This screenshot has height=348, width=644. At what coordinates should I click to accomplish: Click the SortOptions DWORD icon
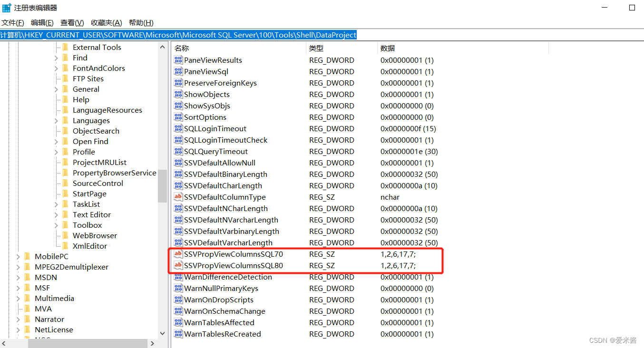(x=178, y=117)
